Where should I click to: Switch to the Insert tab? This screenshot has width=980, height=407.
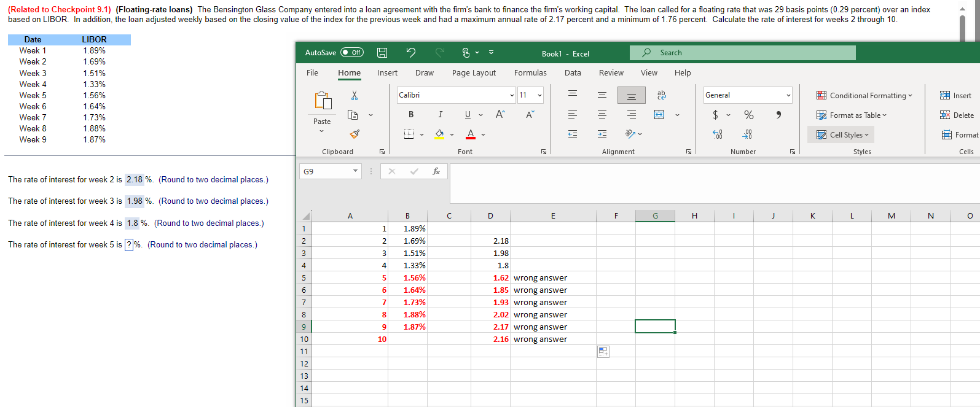(x=387, y=72)
